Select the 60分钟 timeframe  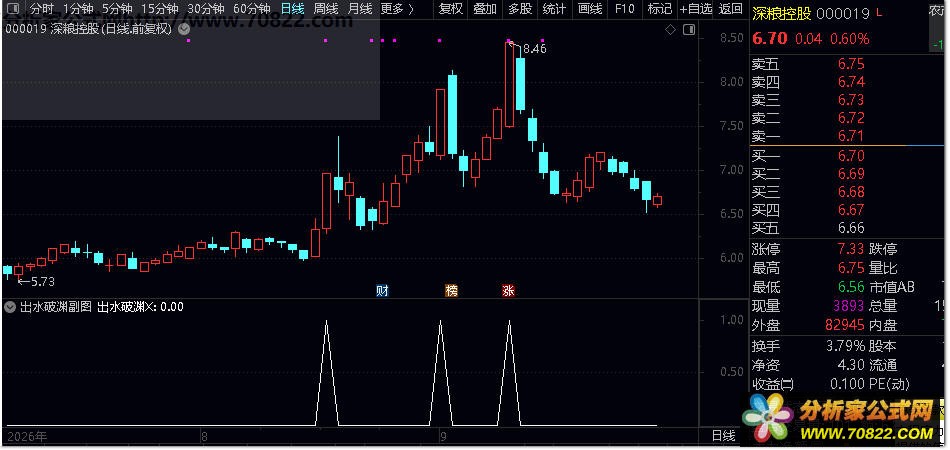[251, 8]
